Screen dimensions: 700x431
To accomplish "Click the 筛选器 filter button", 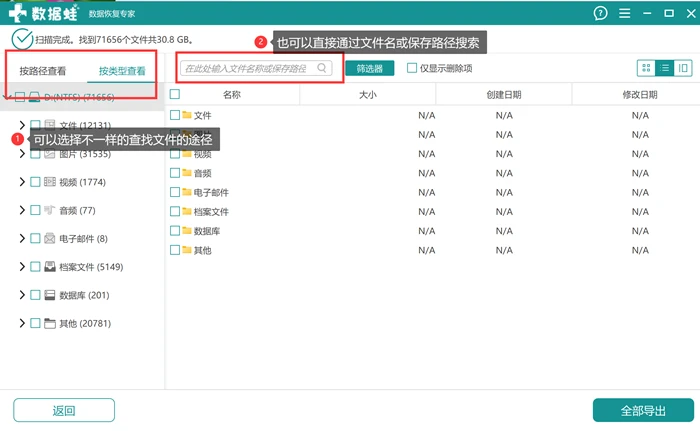I will point(370,68).
